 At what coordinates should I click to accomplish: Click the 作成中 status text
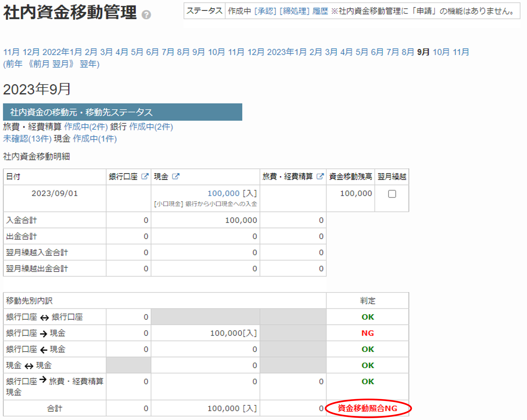pyautogui.click(x=239, y=11)
